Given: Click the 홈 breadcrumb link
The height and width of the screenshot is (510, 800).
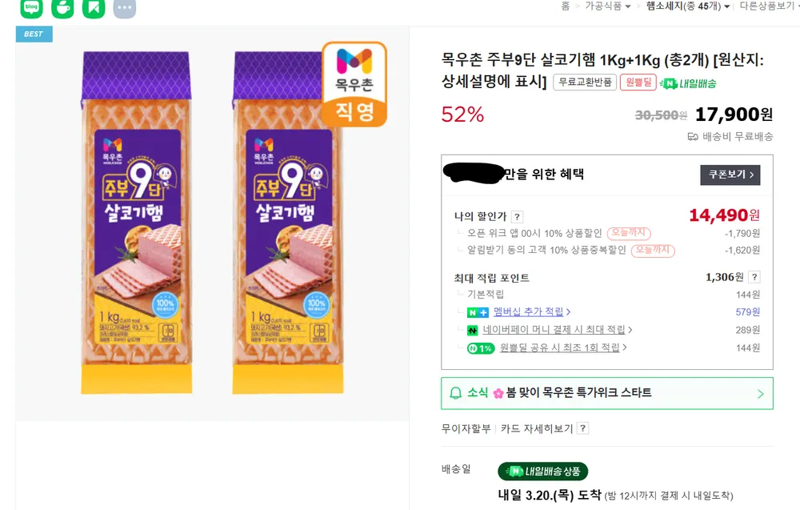Looking at the screenshot, I should 565,6.
